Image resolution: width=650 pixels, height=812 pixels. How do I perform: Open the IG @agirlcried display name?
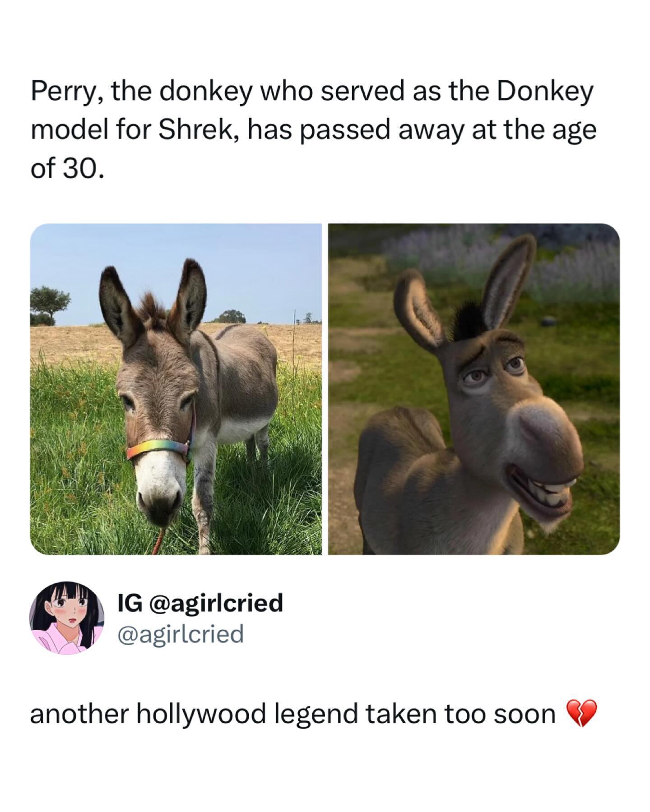tap(200, 603)
